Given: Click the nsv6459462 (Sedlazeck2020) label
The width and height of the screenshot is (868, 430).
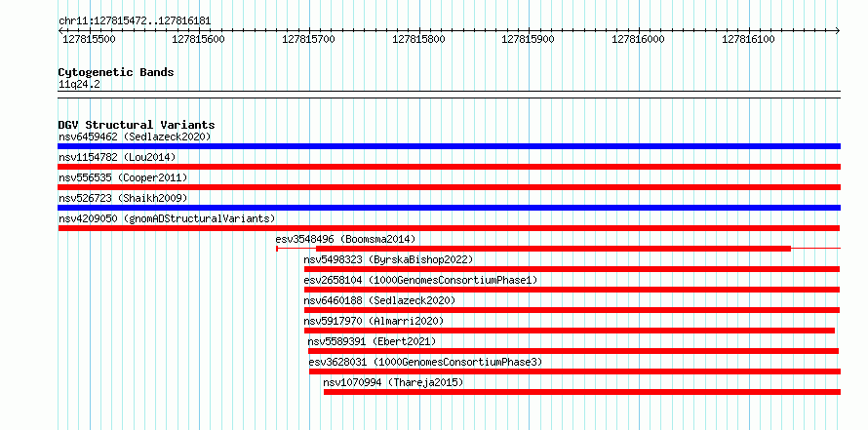Looking at the screenshot, I should [x=135, y=137].
